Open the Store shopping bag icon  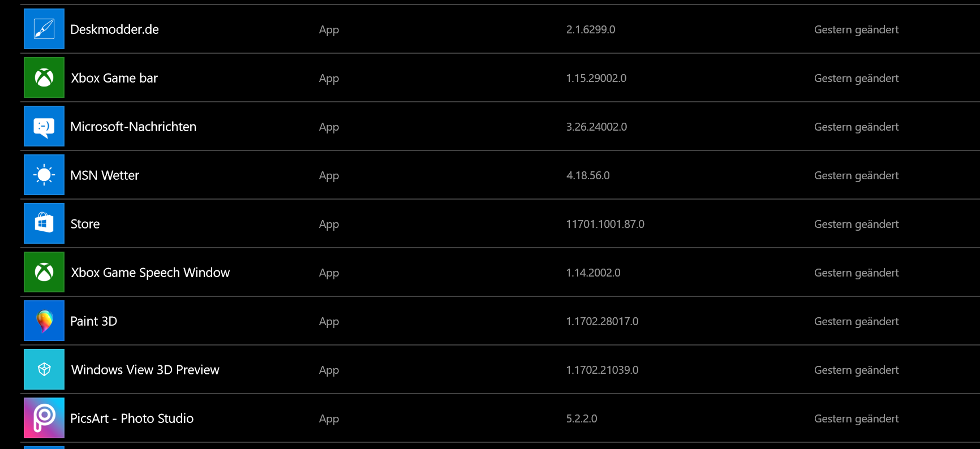click(44, 223)
